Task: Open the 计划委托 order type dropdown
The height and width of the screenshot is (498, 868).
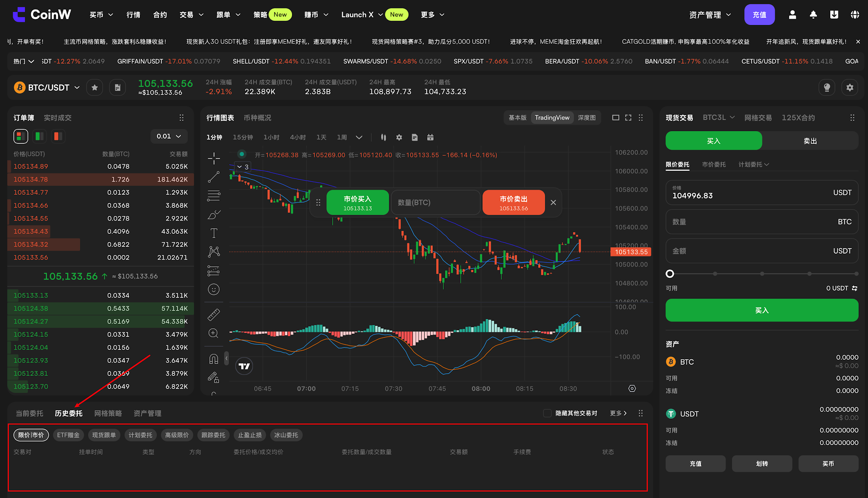Action: tap(754, 164)
